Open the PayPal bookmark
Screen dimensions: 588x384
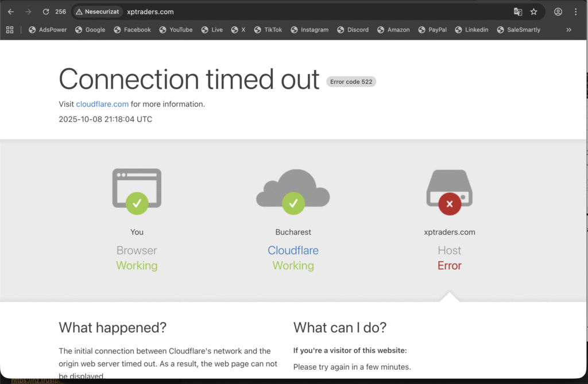click(432, 30)
